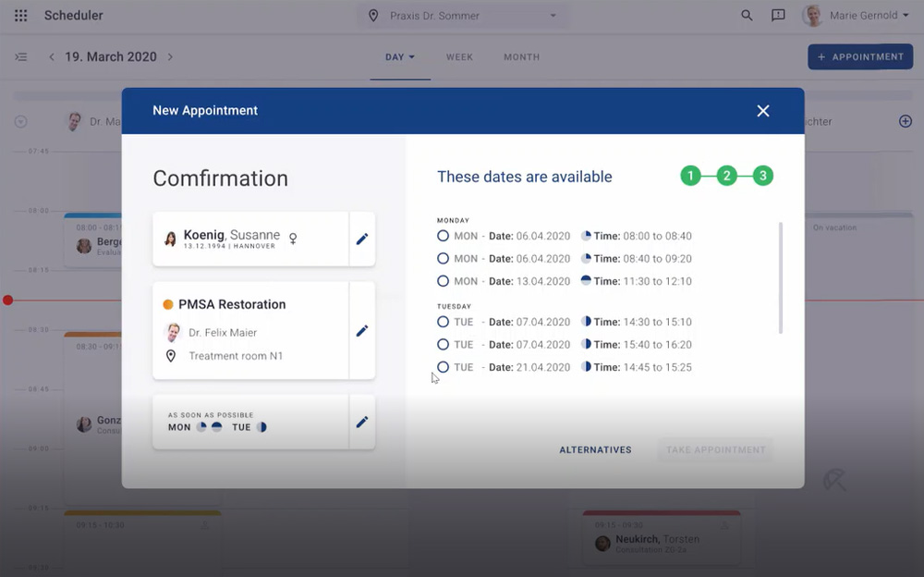Close the New Appointment dialog
Viewport: 924px width, 577px height.
[763, 111]
